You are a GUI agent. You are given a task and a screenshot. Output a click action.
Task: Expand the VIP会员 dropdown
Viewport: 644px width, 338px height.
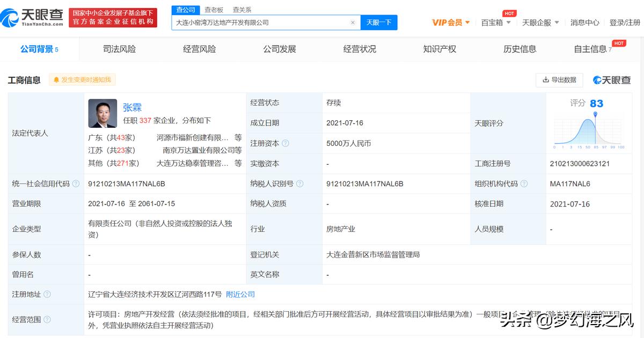451,23
